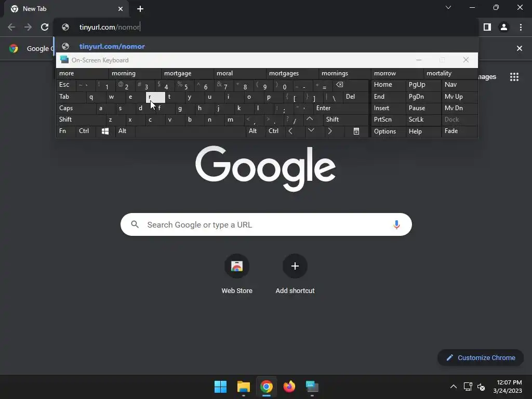Tap the Windows logo key on keyboard
This screenshot has height=399, width=532.
105,131
